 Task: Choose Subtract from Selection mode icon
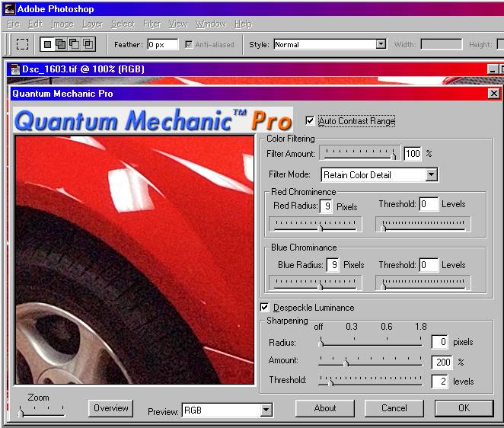coord(74,43)
